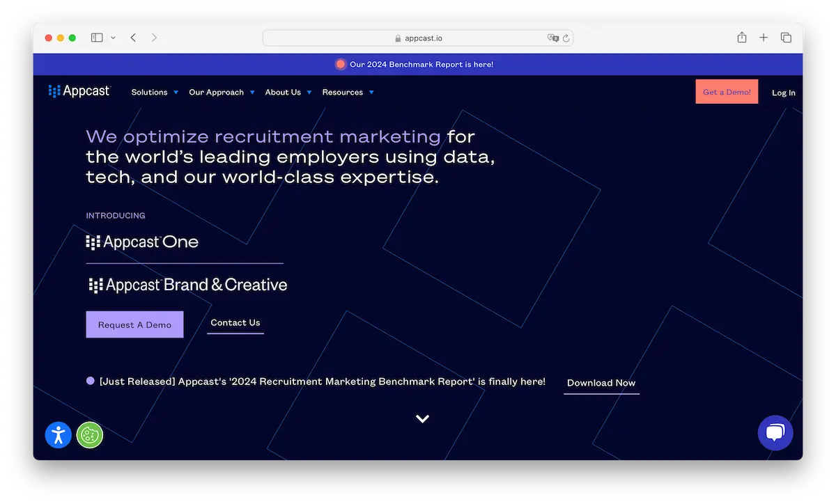Viewport: 836px width, 504px height.
Task: Open the translate page icon in address bar
Action: [552, 38]
